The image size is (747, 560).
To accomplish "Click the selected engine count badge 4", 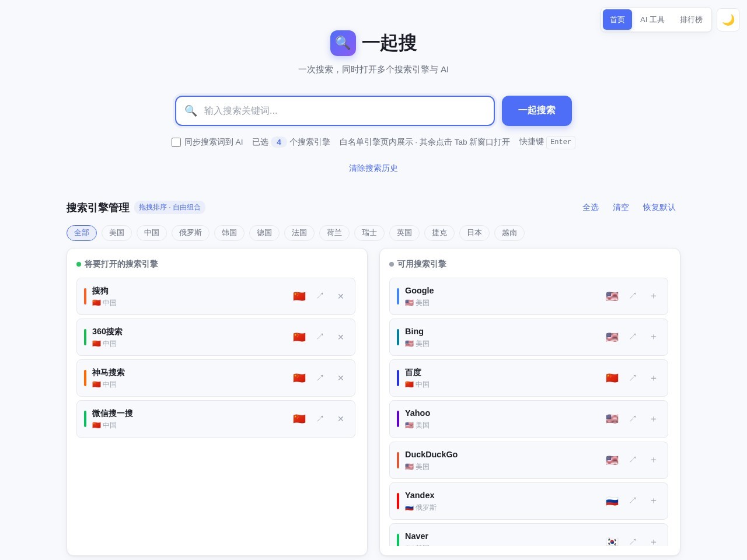I will click(279, 142).
